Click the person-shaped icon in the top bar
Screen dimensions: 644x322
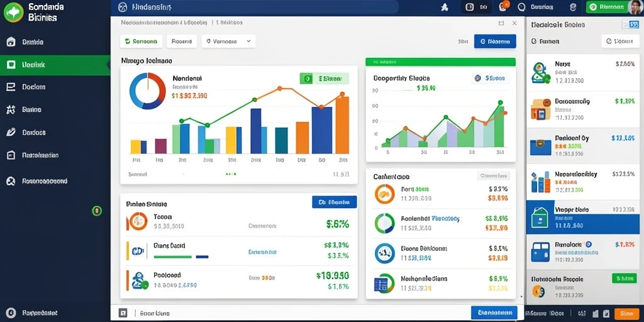pyautogui.click(x=444, y=8)
